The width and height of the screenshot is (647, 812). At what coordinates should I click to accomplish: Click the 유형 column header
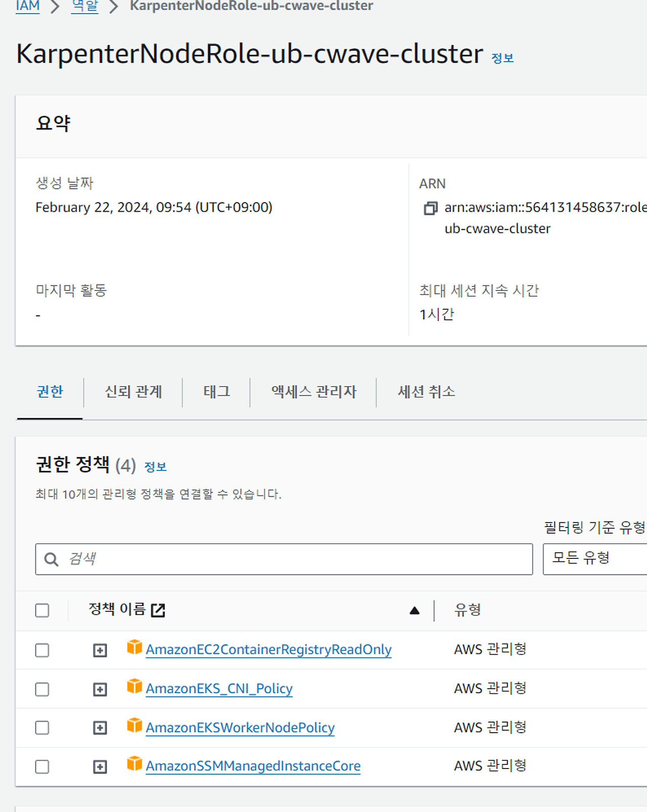click(x=468, y=610)
